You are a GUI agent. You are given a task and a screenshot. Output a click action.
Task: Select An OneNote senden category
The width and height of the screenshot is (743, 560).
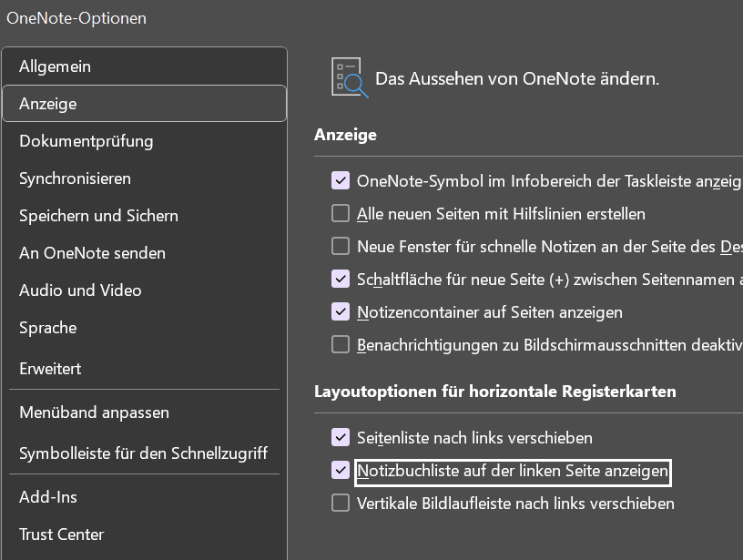click(x=145, y=253)
